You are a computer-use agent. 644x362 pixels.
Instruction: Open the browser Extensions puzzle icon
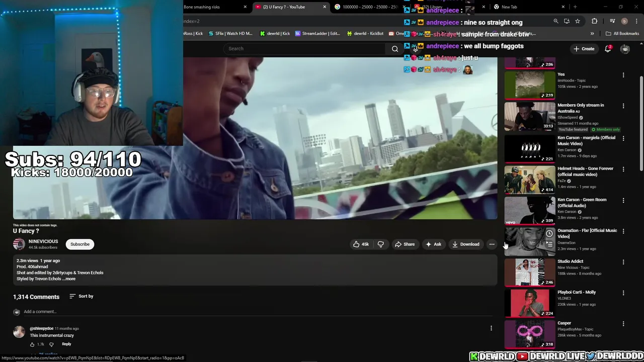click(x=595, y=21)
